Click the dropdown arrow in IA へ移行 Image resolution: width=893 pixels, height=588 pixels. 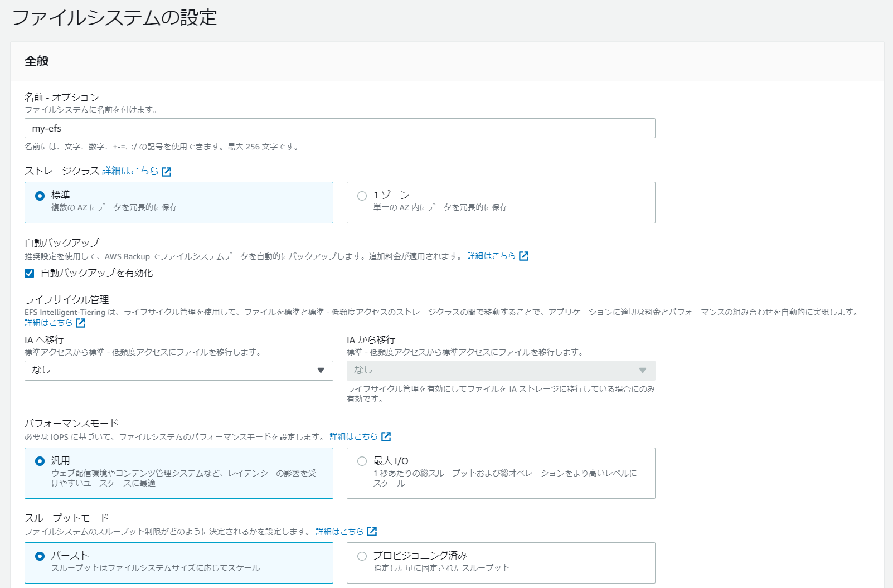(x=321, y=371)
